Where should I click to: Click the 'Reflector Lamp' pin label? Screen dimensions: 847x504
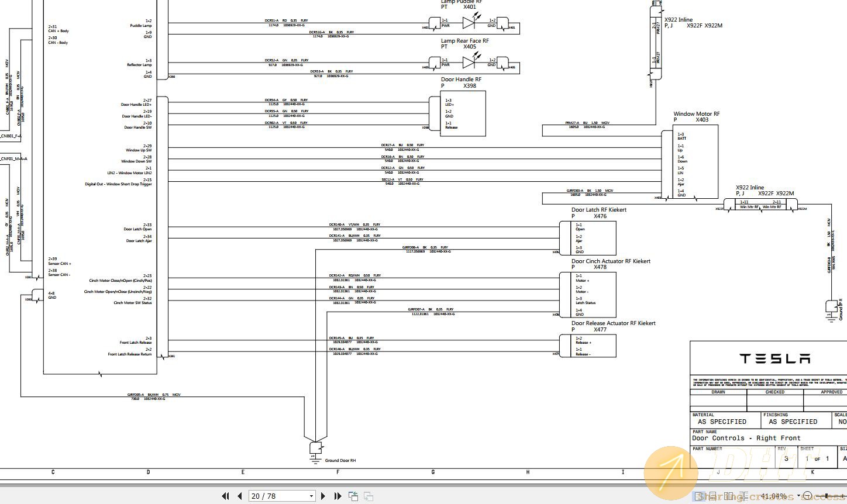(x=139, y=65)
